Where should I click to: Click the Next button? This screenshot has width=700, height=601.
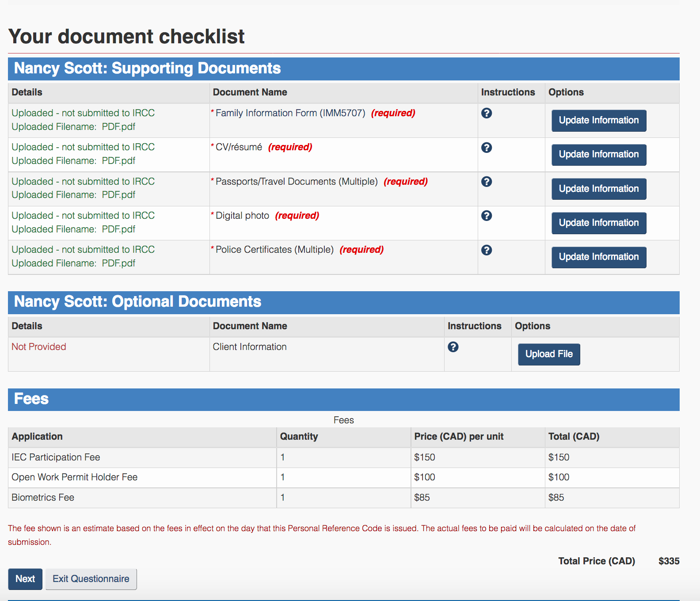[25, 579]
